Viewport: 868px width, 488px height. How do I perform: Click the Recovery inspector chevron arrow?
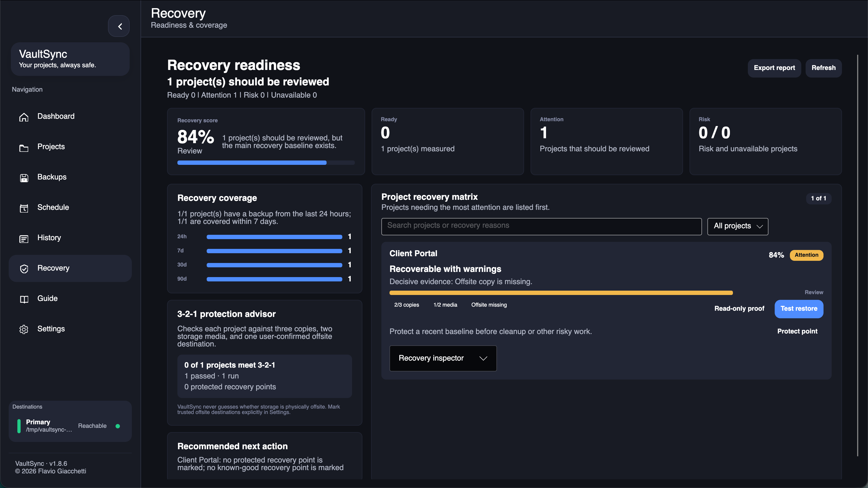483,358
